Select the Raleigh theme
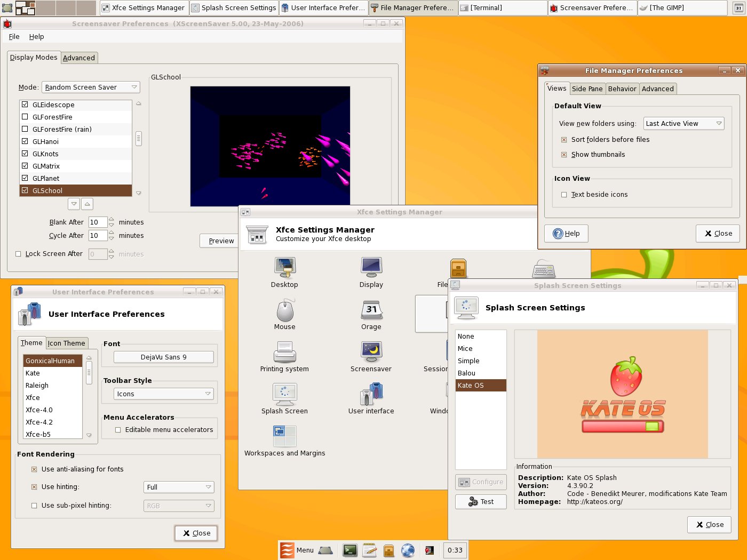The width and height of the screenshot is (747, 560). (x=52, y=385)
